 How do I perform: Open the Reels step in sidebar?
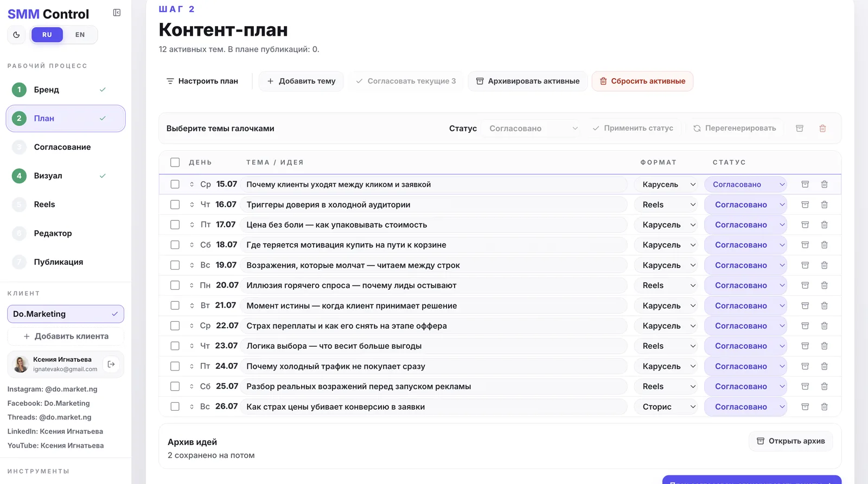click(x=66, y=205)
